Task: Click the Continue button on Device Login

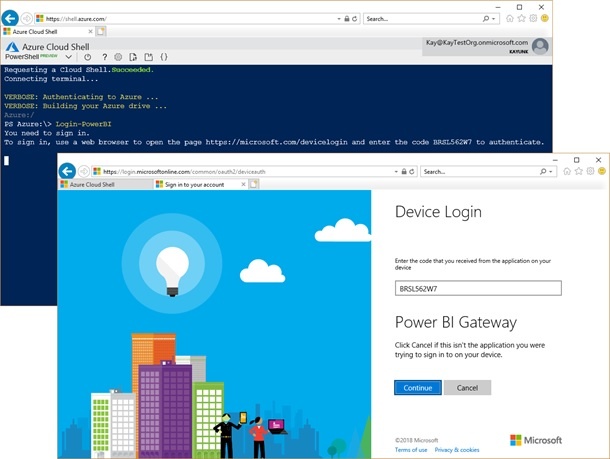Action: click(418, 387)
